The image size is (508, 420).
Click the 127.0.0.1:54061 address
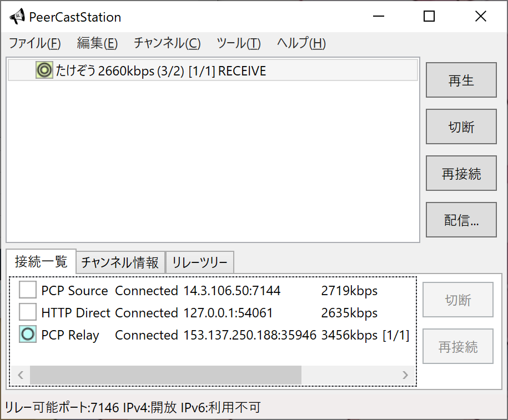(228, 313)
